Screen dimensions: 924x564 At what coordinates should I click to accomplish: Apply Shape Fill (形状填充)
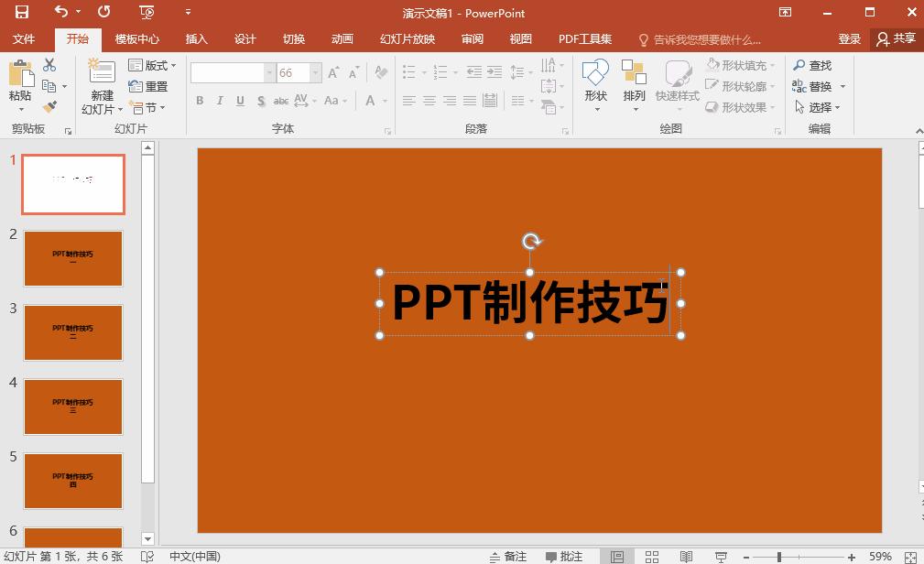coord(740,66)
